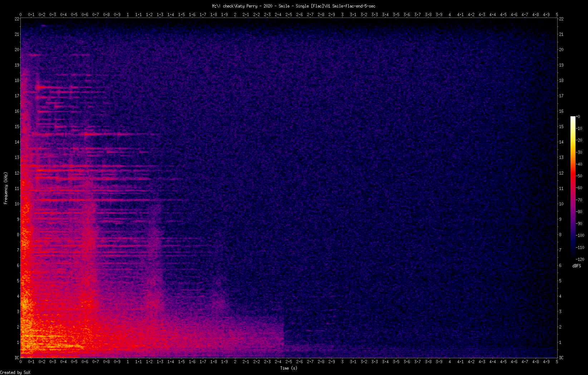Click the "0·6" tick on the bottom time axis
Image resolution: width=588 pixels, height=375 pixels.
pyautogui.click(x=85, y=362)
